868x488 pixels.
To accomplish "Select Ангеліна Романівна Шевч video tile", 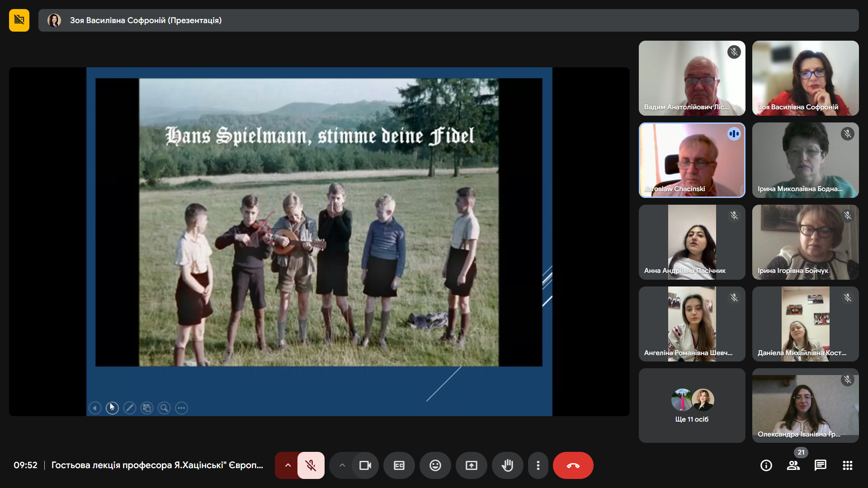I will tap(692, 324).
